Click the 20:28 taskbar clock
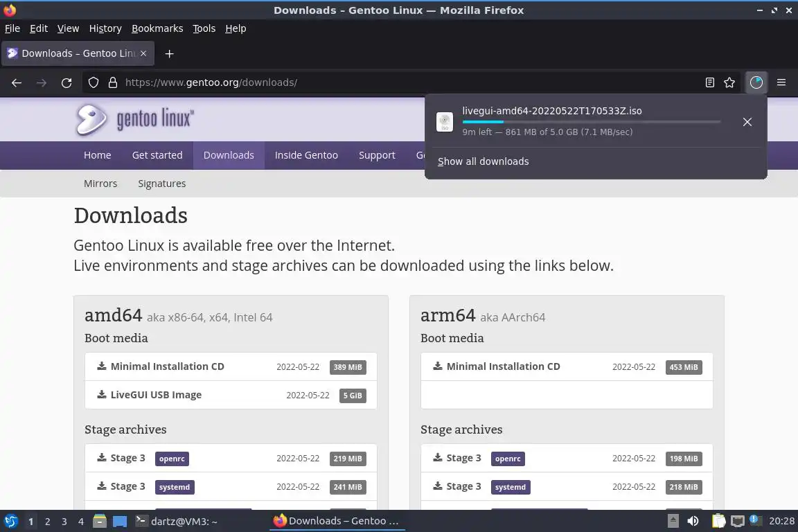Image resolution: width=798 pixels, height=532 pixels. click(x=781, y=522)
